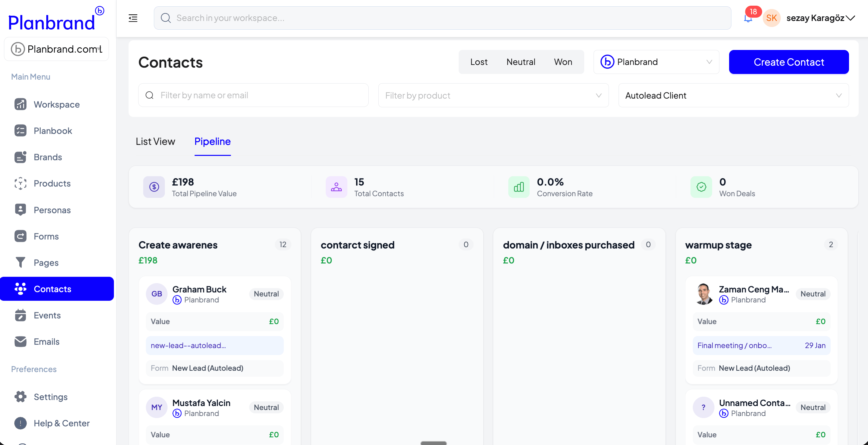This screenshot has width=868, height=445.
Task: Open Settings gear in Preferences
Action: (20, 396)
